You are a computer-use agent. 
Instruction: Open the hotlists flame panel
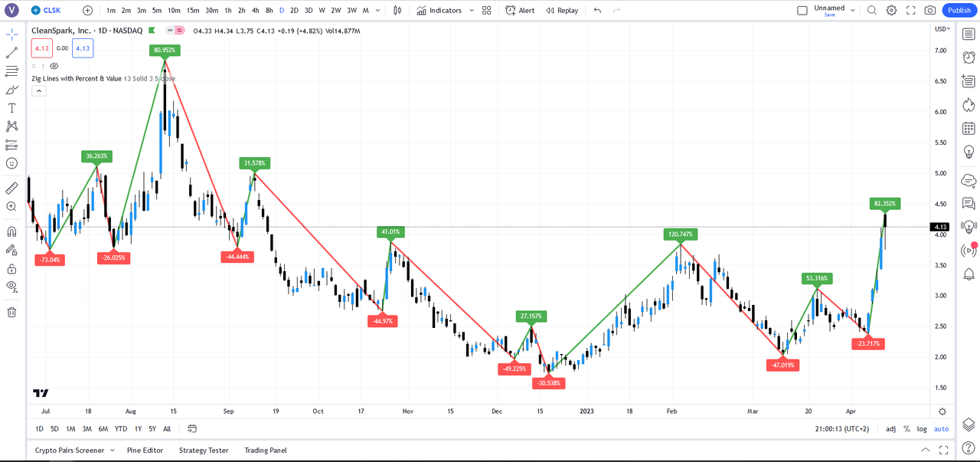tap(969, 104)
